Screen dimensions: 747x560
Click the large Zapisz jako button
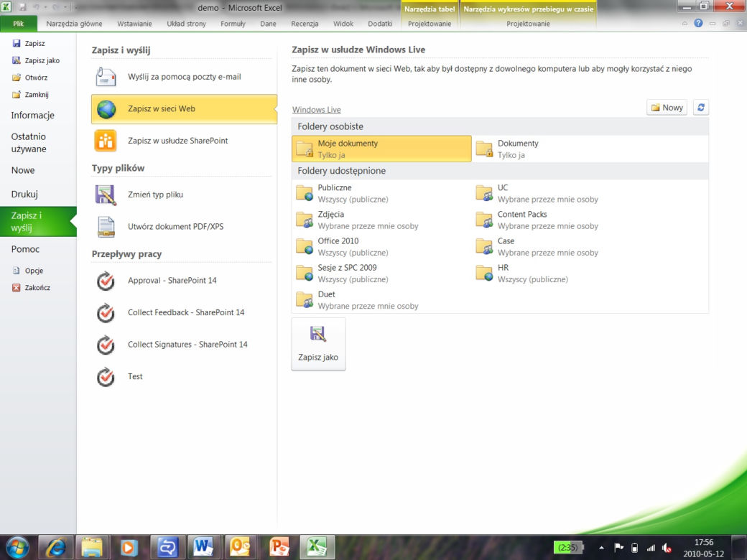click(318, 344)
